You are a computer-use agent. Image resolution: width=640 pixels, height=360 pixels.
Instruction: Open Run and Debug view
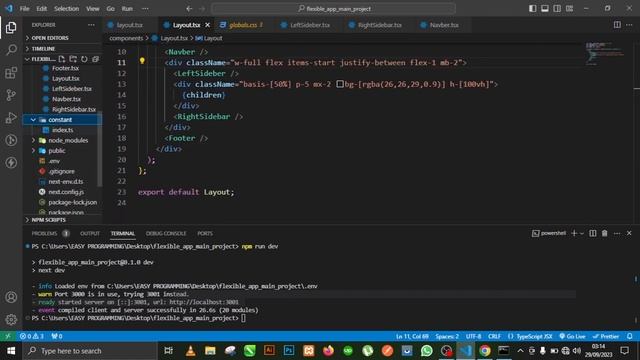coord(11,118)
